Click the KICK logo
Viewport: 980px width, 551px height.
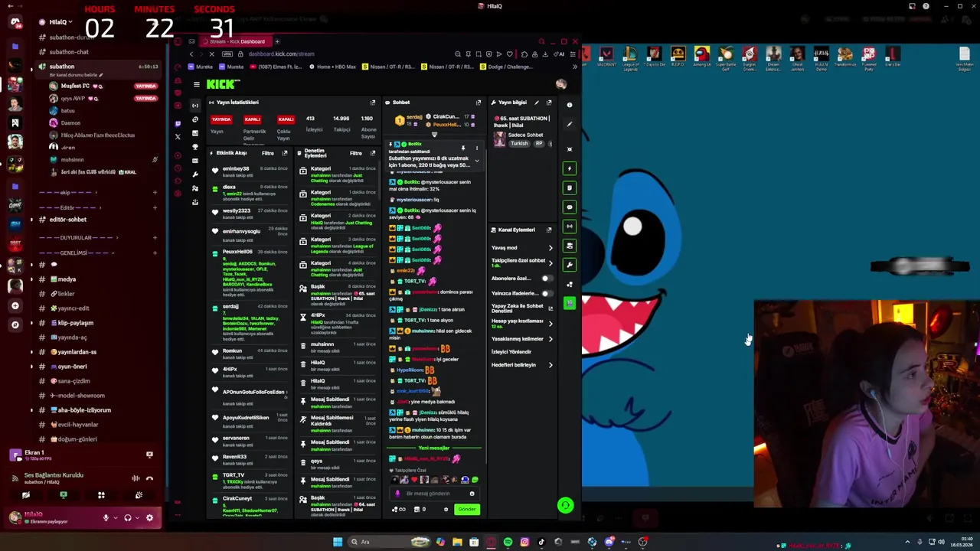tap(224, 84)
